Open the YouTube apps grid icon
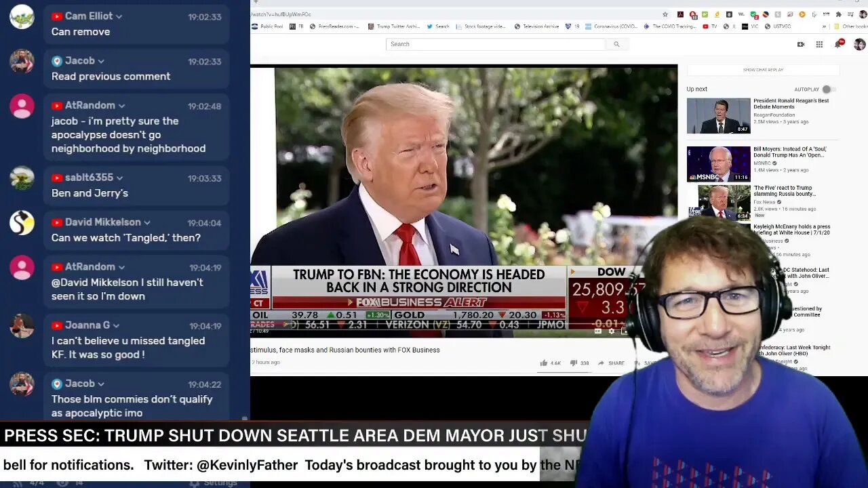868x488 pixels. point(819,44)
